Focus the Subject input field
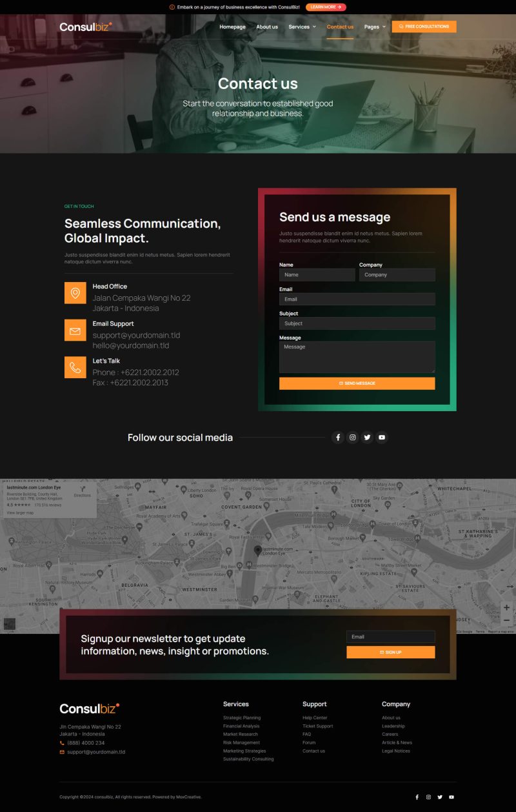This screenshot has height=812, width=516. click(357, 323)
